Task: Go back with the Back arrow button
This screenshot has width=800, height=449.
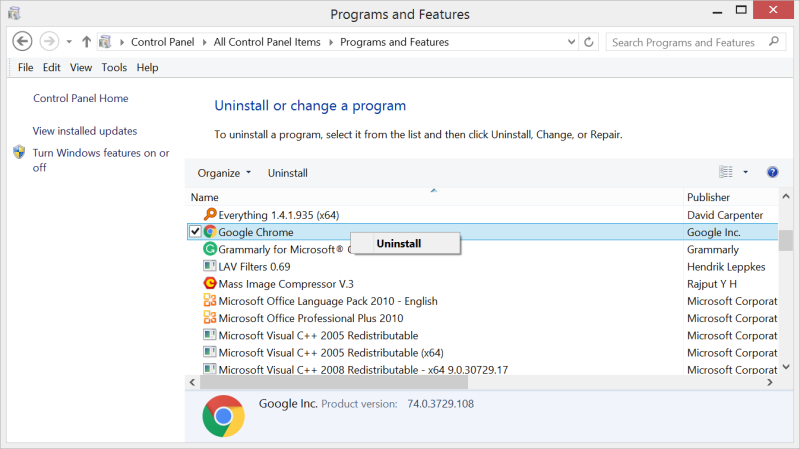Action: pos(22,41)
